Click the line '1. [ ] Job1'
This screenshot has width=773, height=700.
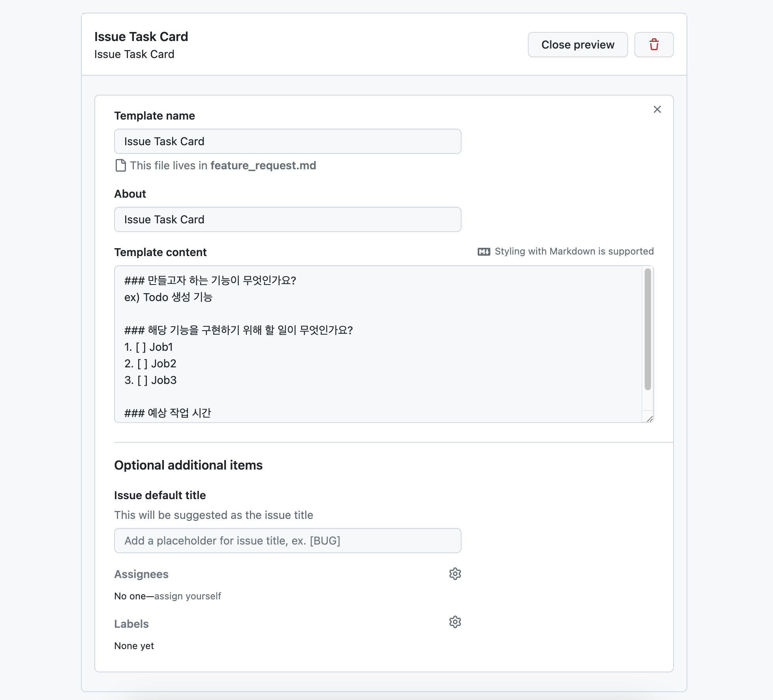click(149, 347)
